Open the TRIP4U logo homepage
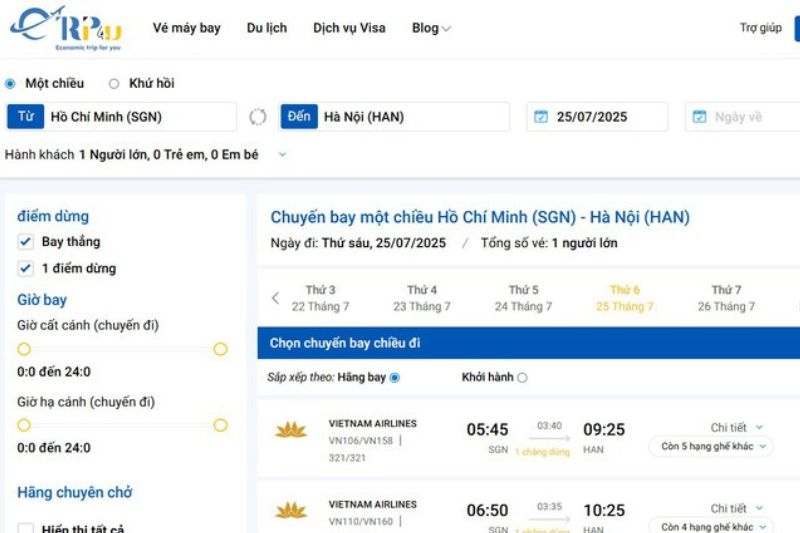 click(66, 28)
